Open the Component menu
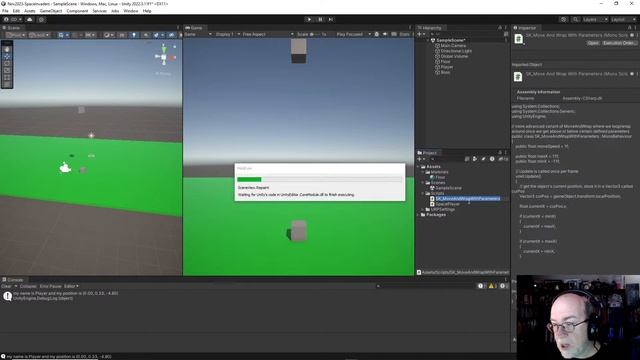 (77, 11)
